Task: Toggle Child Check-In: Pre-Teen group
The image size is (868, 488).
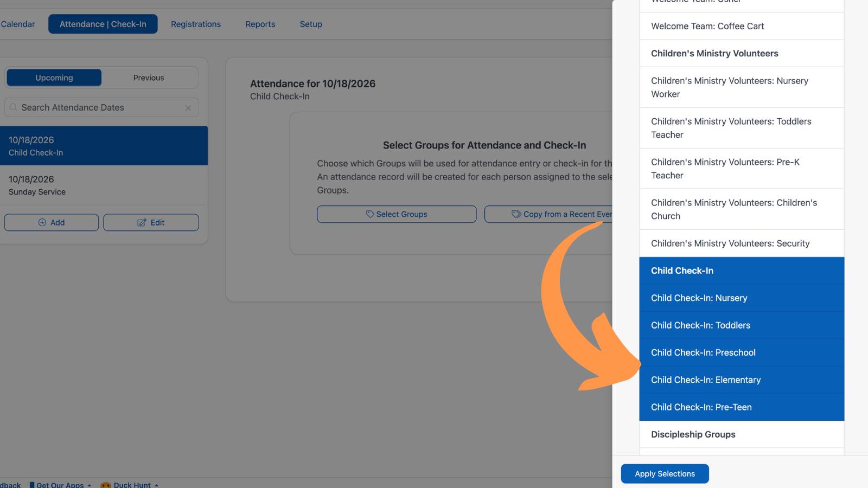Action: (742, 407)
